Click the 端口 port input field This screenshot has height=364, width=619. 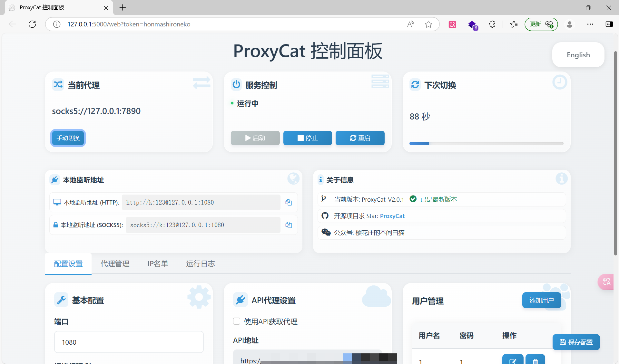tap(129, 342)
